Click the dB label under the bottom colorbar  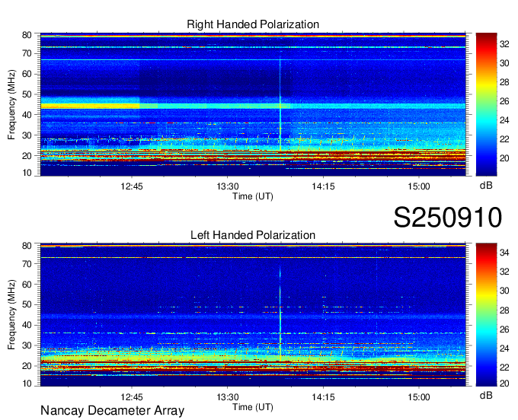click(485, 396)
